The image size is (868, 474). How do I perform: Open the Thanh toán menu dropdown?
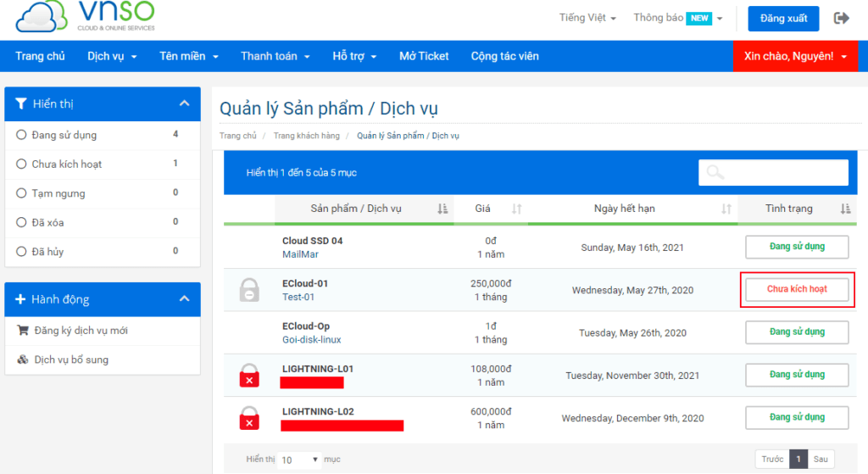coord(275,56)
